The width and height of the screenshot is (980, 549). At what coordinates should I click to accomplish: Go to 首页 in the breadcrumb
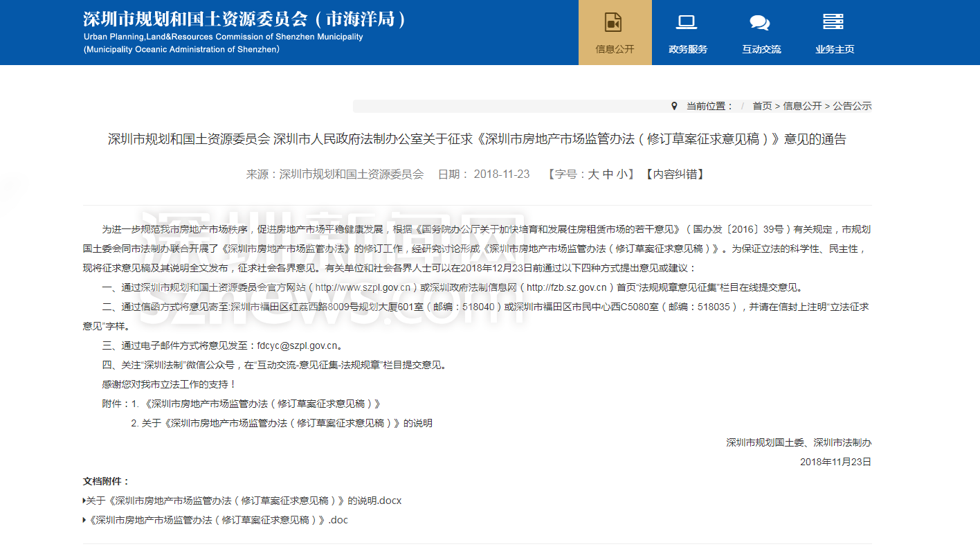pos(762,106)
